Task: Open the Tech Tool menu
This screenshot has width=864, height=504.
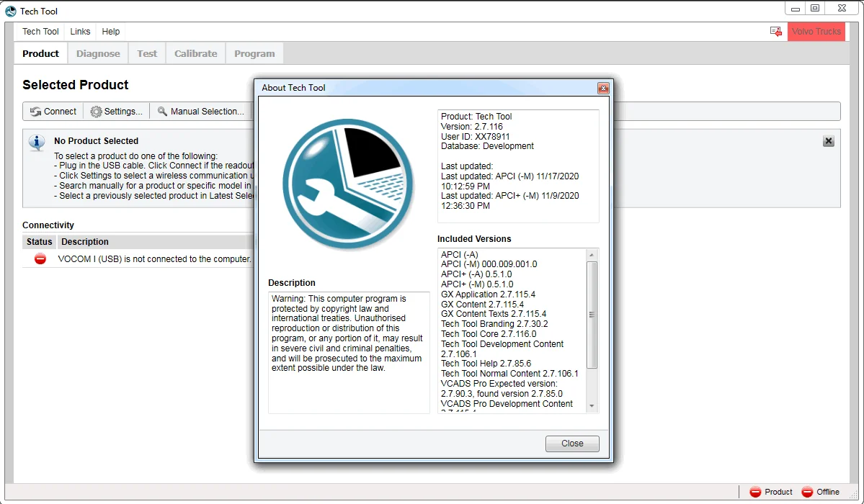Action: tap(40, 32)
